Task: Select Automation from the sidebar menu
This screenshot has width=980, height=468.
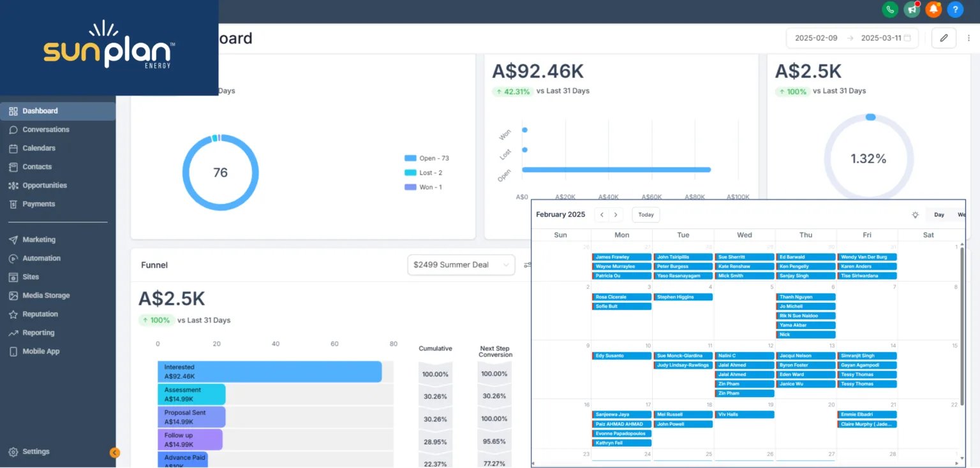Action: click(x=41, y=258)
